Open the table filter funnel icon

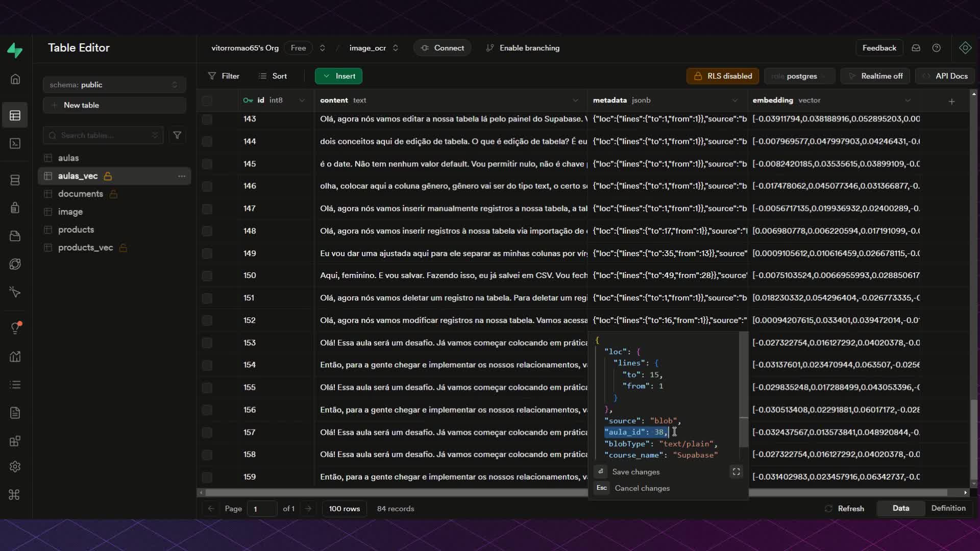[x=177, y=135]
